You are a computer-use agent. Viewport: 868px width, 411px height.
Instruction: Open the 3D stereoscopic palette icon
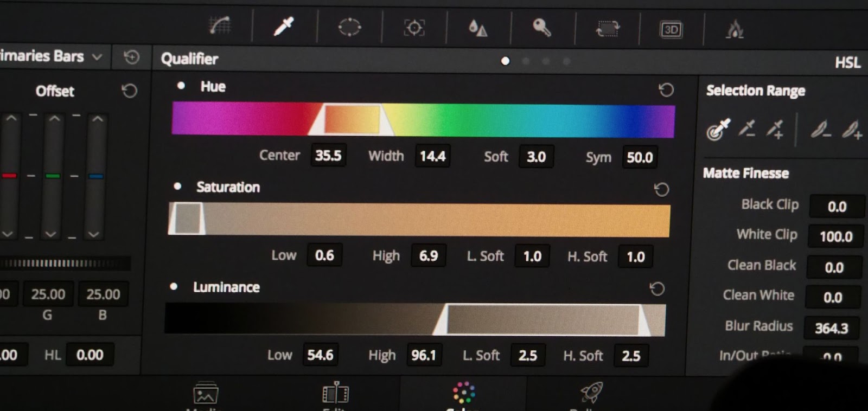click(671, 29)
